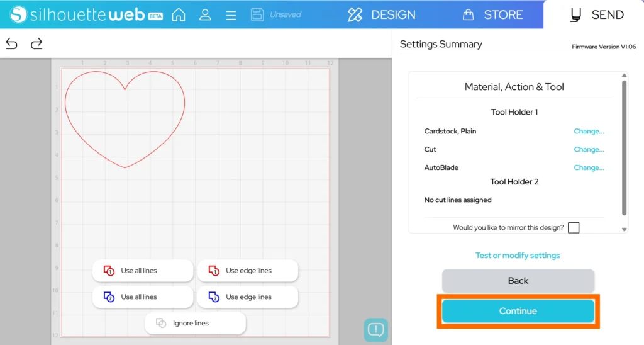Click the settings panel scrollbar down arrow
Viewport: 644px width, 345px height.
[624, 230]
